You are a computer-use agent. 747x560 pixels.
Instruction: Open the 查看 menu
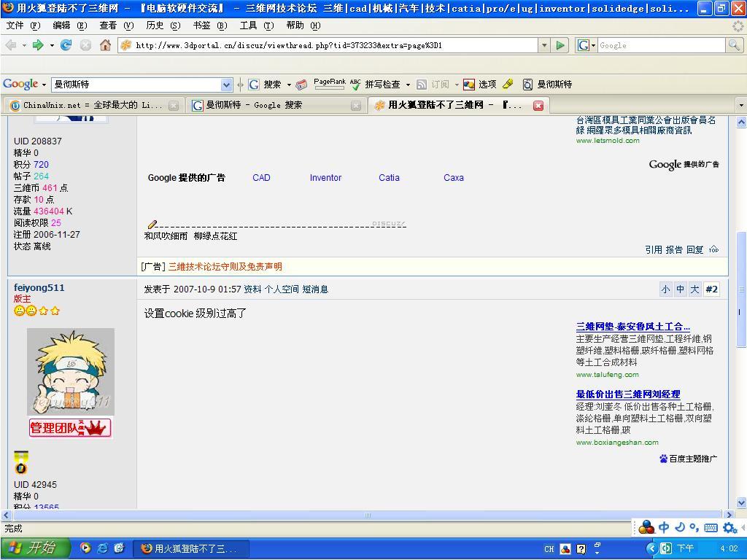point(117,26)
